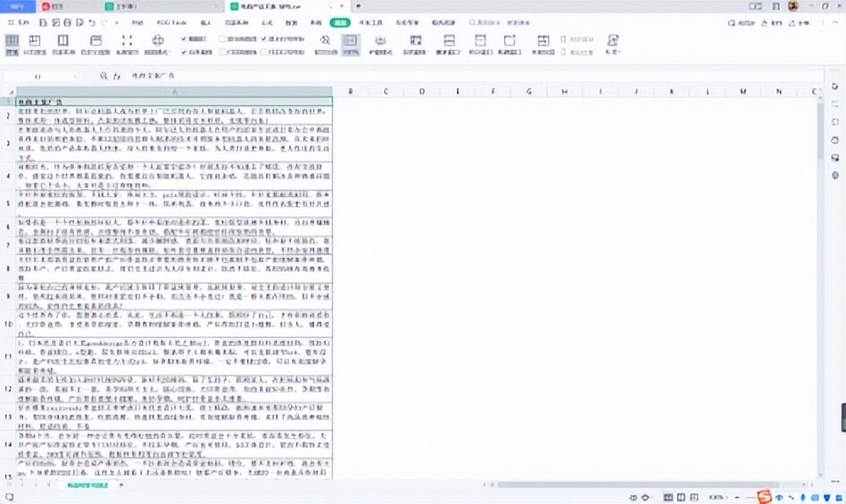Open the Zoom magnifier dialog
This screenshot has height=504, width=846.
[326, 45]
